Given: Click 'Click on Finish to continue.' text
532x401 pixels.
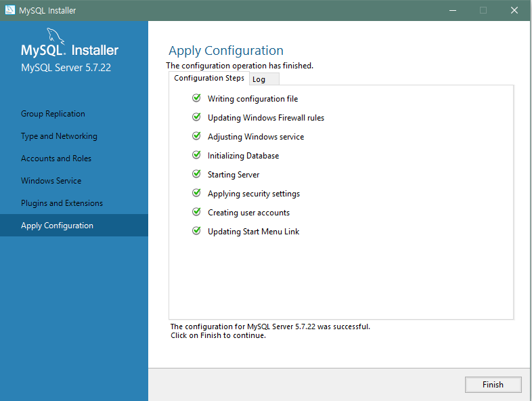Looking at the screenshot, I should click(x=218, y=335).
